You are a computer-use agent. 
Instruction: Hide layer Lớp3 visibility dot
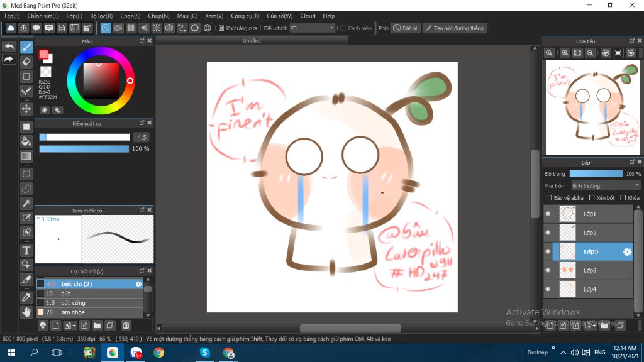click(x=548, y=270)
